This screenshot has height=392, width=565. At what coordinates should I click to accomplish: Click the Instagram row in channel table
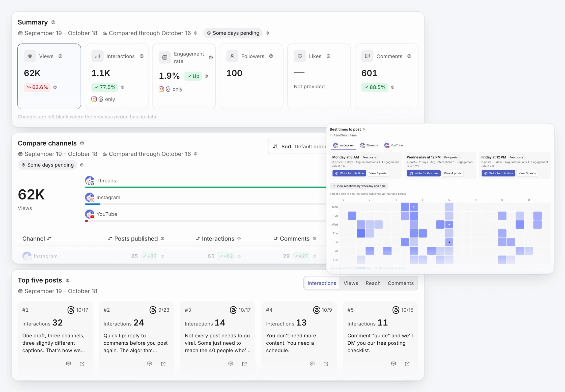pyautogui.click(x=172, y=256)
